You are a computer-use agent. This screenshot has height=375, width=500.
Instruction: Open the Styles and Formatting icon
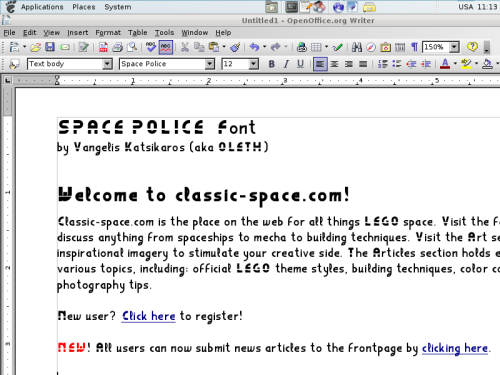click(x=14, y=64)
